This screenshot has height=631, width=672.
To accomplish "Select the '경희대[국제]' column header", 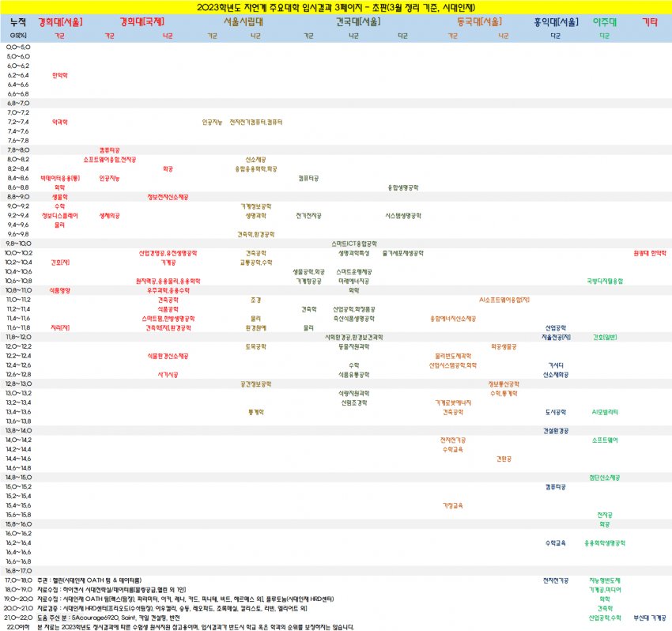I will click(x=142, y=22).
